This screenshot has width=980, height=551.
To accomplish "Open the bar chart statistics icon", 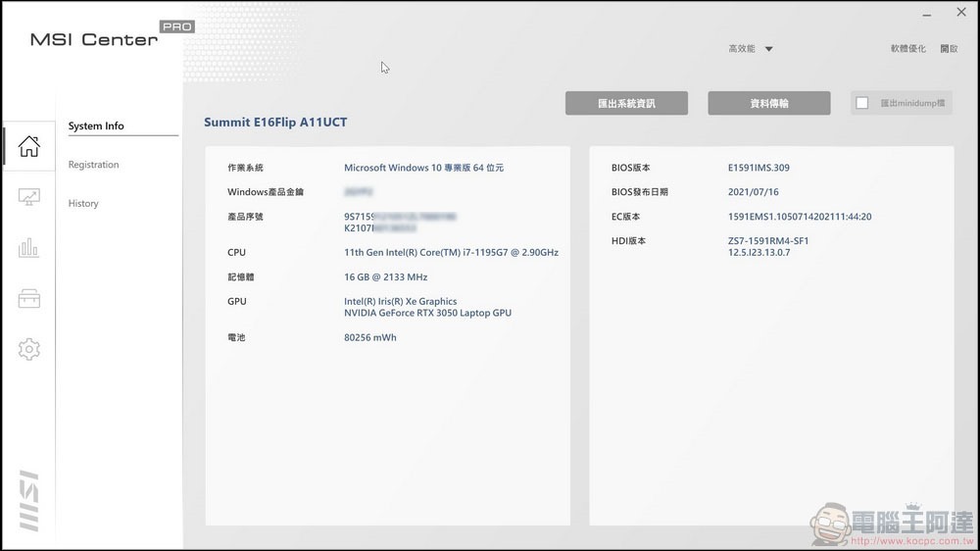I will (x=28, y=248).
